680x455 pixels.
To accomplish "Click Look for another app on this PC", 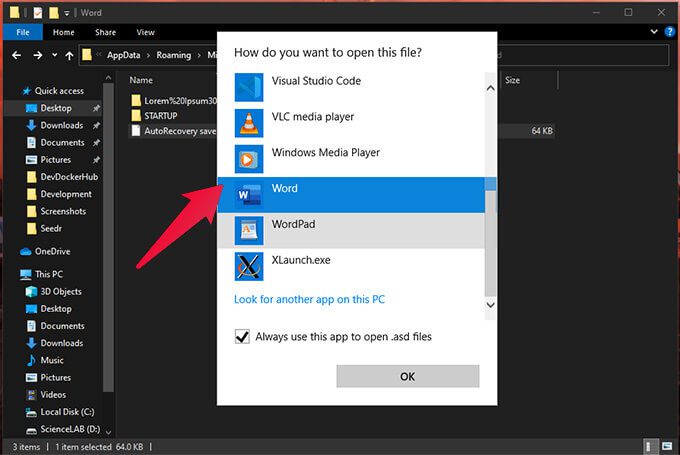I will pyautogui.click(x=309, y=299).
